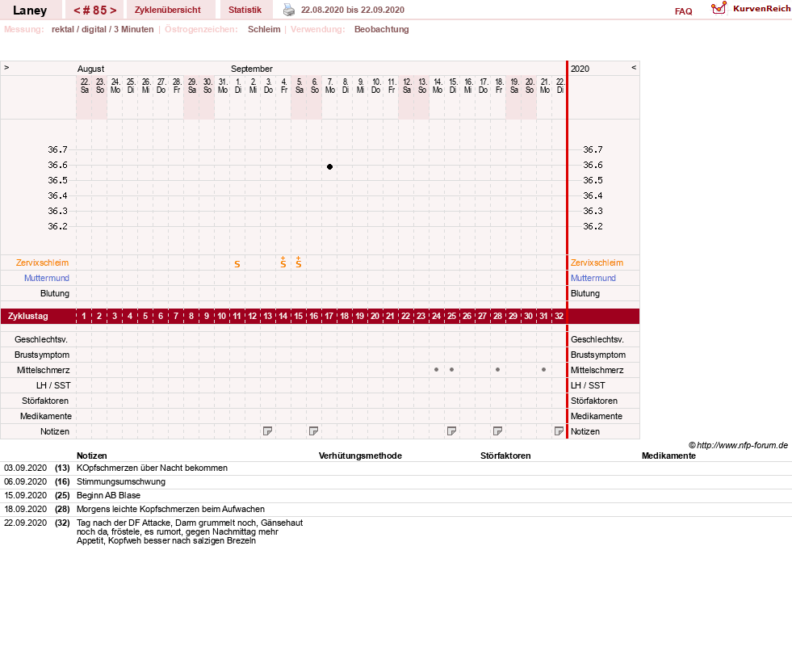
Task: Click the left Störfaktoren row label
Action: (x=45, y=401)
